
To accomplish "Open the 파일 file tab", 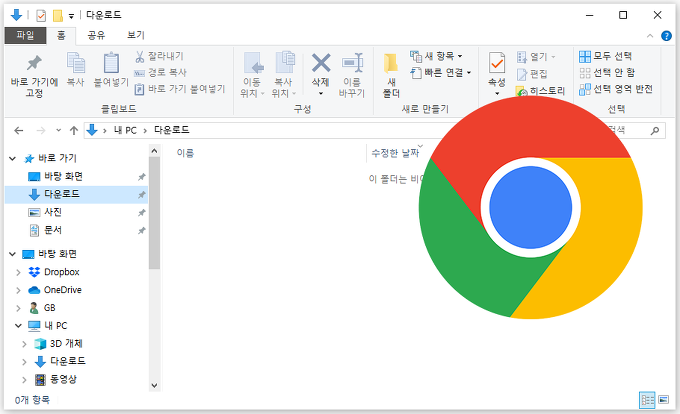I will (x=25, y=35).
